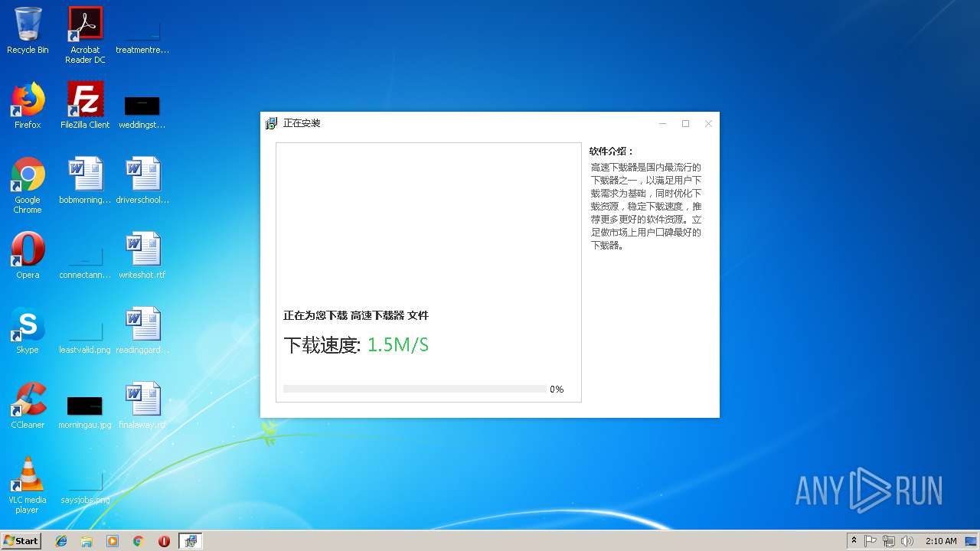Open the Opera desktop shortcut

click(x=28, y=256)
